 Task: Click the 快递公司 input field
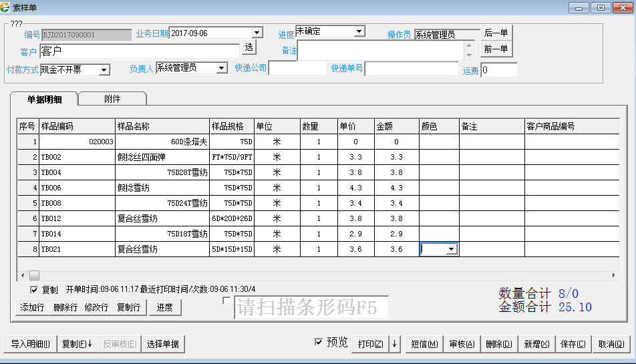coord(298,68)
